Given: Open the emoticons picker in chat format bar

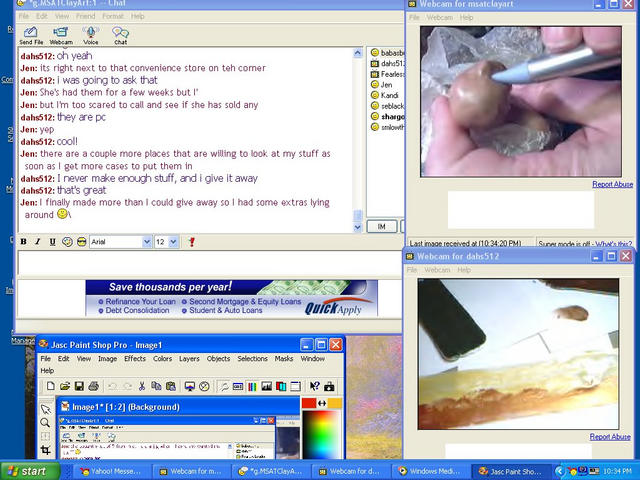Looking at the screenshot, I should (82, 242).
